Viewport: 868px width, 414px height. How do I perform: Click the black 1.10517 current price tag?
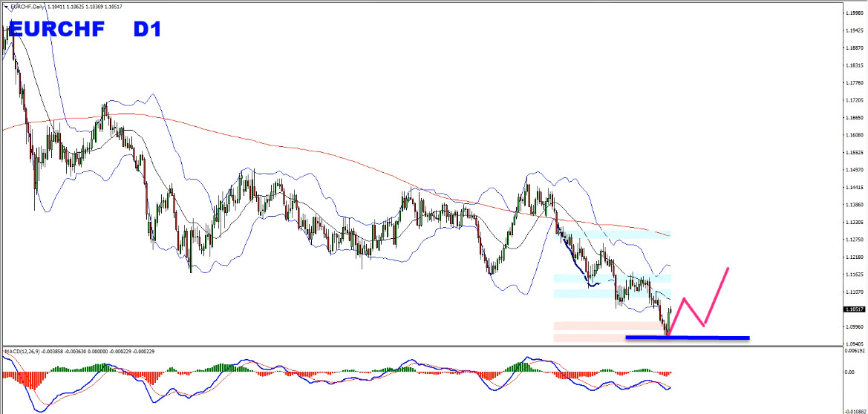[855, 309]
